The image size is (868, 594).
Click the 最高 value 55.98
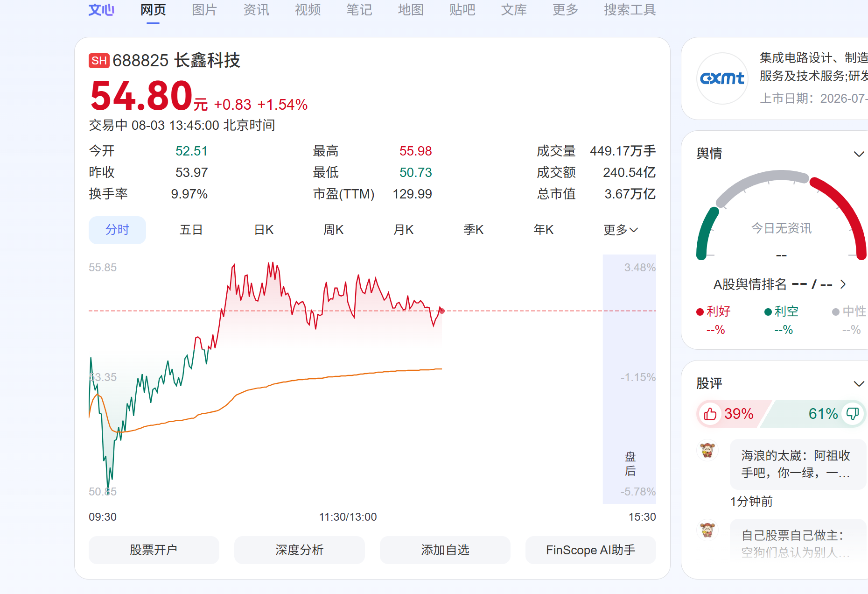[x=415, y=151]
